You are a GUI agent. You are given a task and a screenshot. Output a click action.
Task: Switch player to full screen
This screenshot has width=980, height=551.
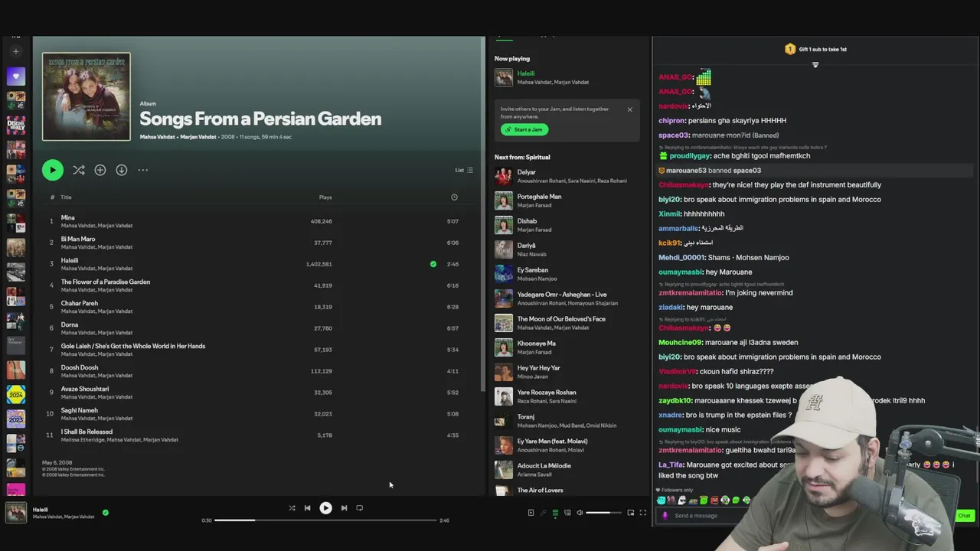[643, 513]
